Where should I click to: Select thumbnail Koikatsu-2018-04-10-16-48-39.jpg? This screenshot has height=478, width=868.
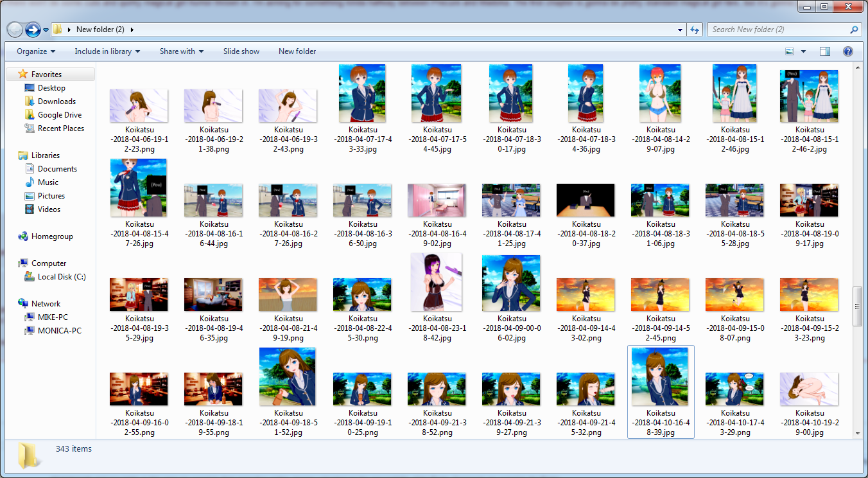pos(661,377)
